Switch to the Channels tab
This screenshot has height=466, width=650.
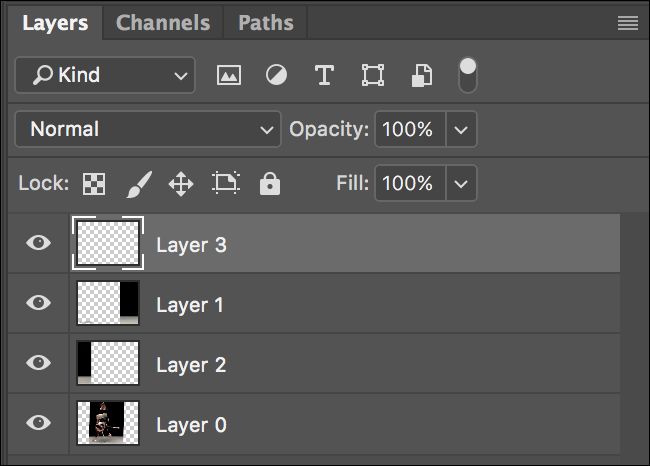(163, 23)
